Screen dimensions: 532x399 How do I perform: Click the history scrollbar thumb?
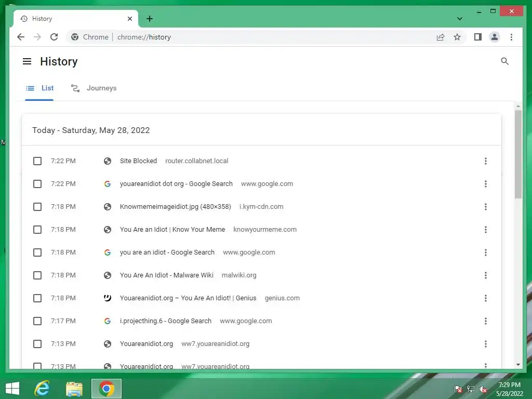(518, 154)
